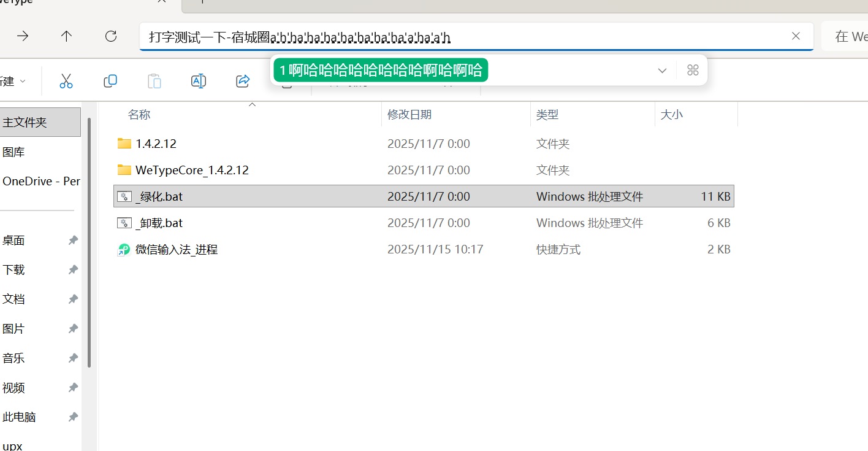Clear the address bar text

click(x=796, y=36)
